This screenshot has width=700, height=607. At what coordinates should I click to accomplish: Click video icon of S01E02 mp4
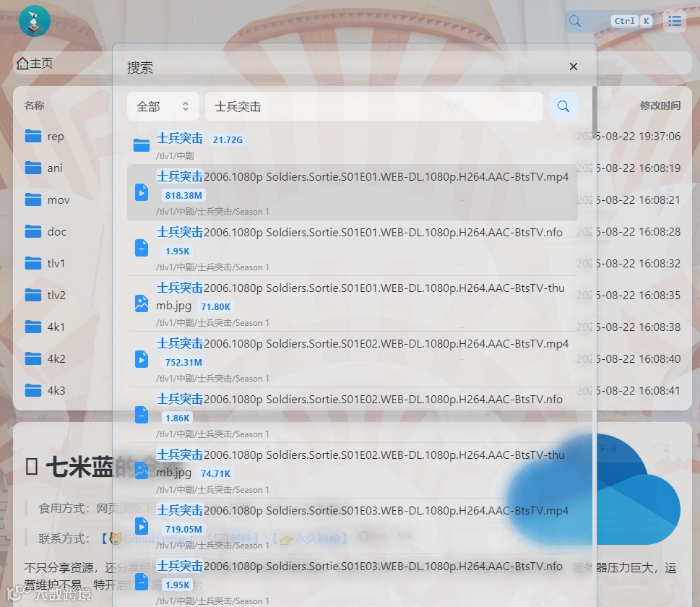pos(142,359)
